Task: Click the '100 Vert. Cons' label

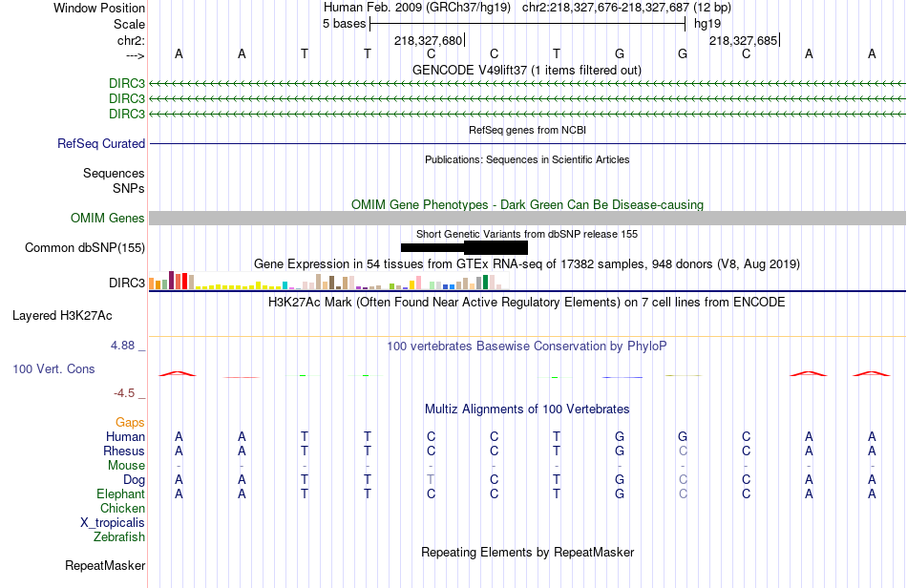Action: [53, 368]
